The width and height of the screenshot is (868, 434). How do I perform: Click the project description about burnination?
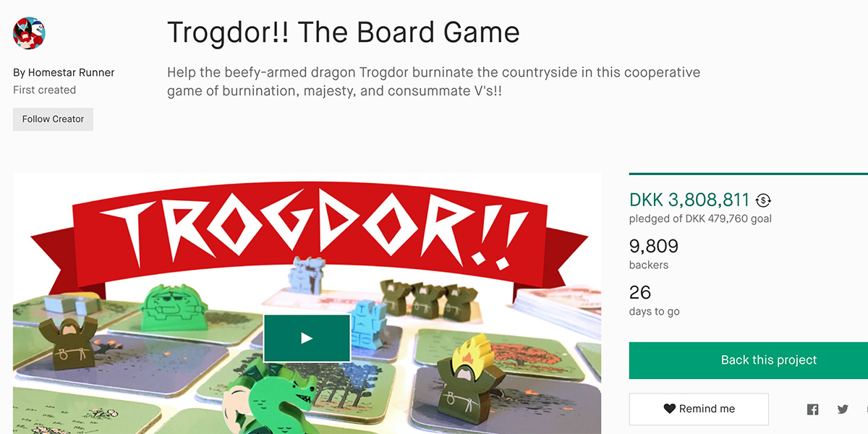[x=433, y=82]
